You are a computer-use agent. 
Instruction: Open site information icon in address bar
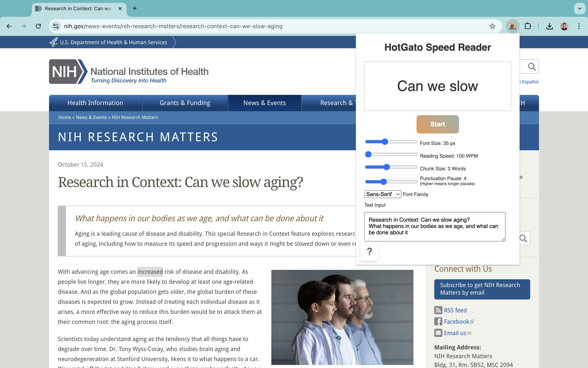pyautogui.click(x=56, y=26)
